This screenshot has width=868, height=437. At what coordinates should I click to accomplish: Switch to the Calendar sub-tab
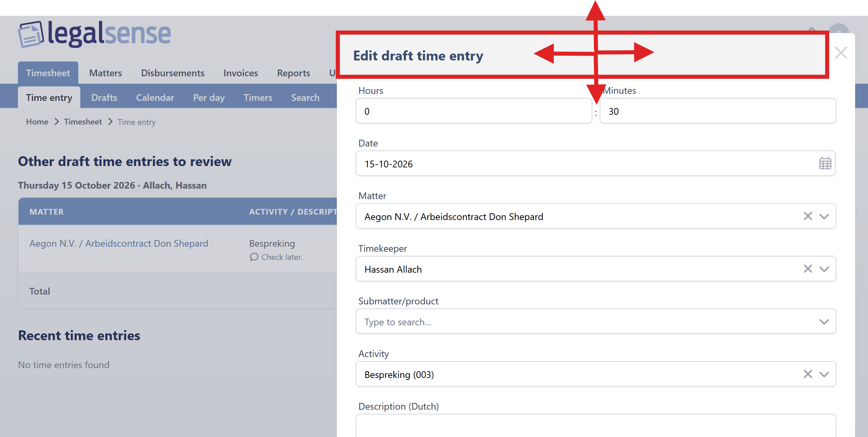pos(155,98)
